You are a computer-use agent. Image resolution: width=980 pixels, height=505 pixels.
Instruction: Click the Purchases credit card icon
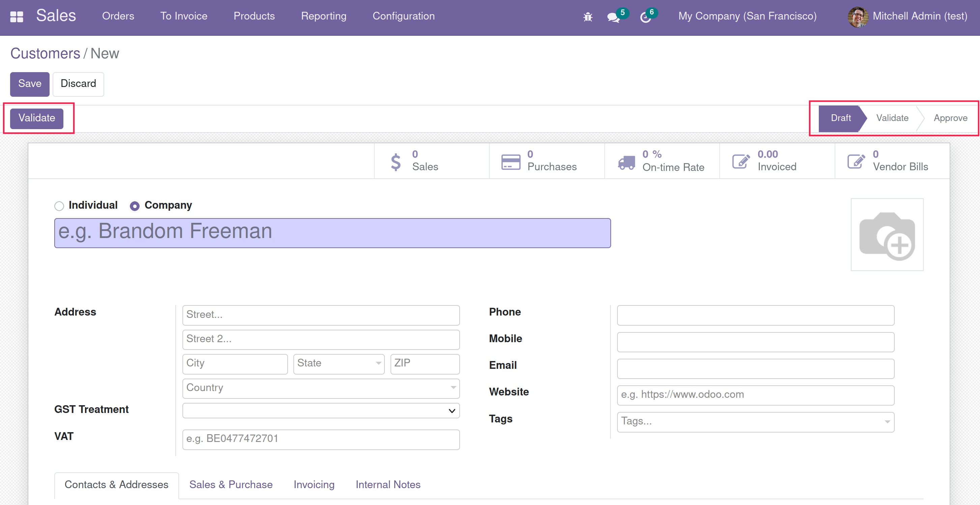pyautogui.click(x=511, y=161)
